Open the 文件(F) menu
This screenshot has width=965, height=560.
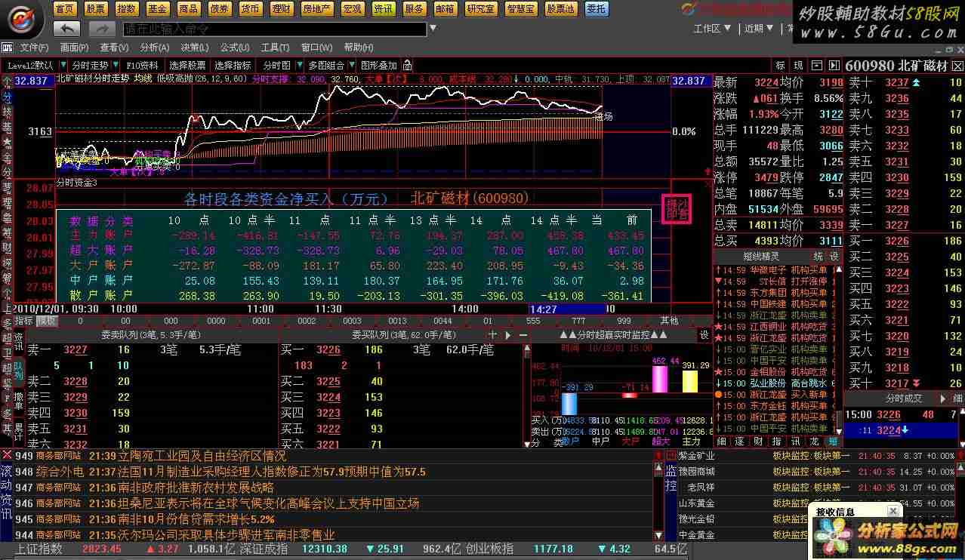34,48
